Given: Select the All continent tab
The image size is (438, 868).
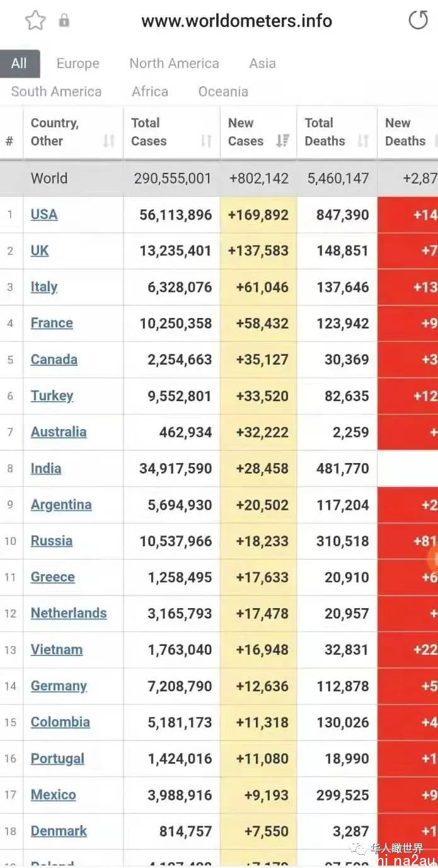Looking at the screenshot, I should 20,64.
